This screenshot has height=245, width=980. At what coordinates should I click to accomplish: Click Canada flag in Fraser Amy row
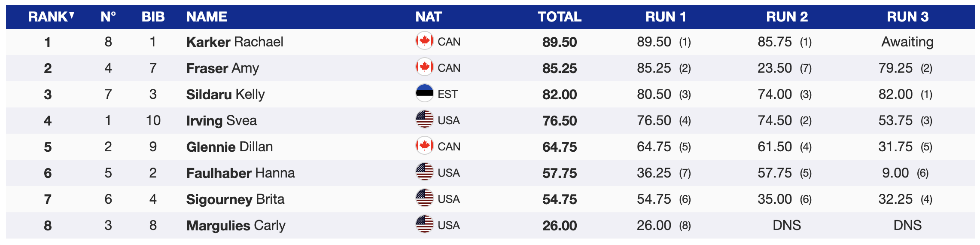click(424, 67)
